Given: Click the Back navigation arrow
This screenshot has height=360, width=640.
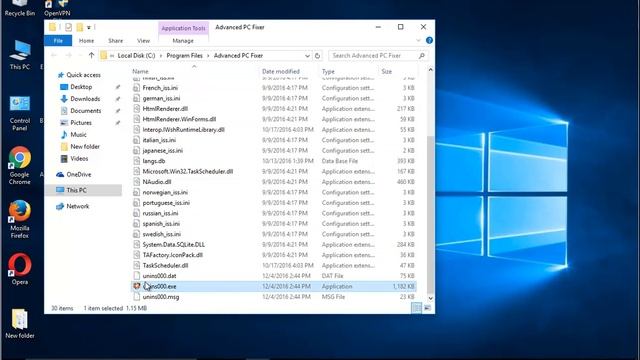Looking at the screenshot, I should tap(54, 56).
